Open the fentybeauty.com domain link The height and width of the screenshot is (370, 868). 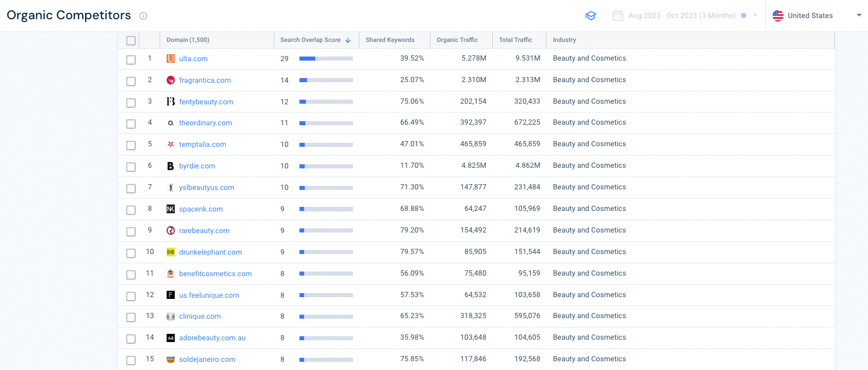coord(206,102)
